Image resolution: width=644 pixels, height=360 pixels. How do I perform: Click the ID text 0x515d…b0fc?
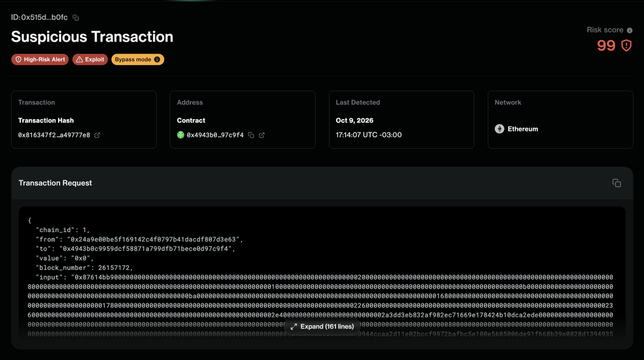pos(40,18)
